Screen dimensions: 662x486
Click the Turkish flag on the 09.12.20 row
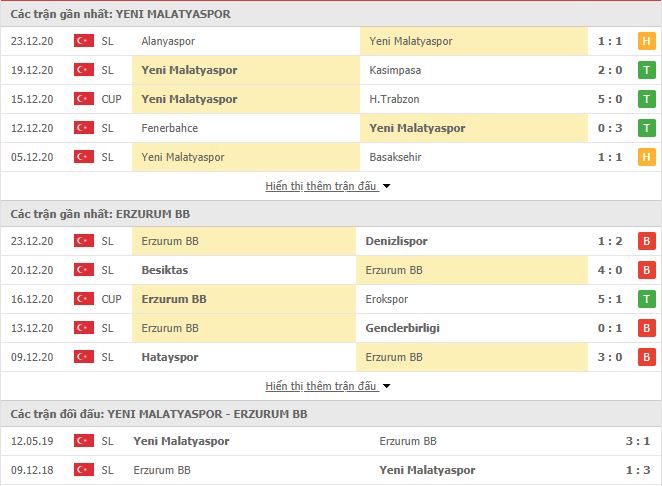point(84,356)
